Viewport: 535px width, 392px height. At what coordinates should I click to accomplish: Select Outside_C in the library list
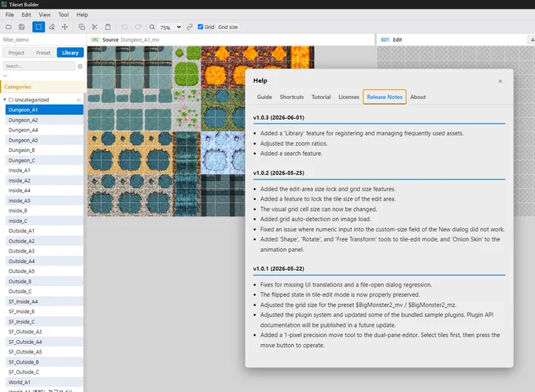44,291
